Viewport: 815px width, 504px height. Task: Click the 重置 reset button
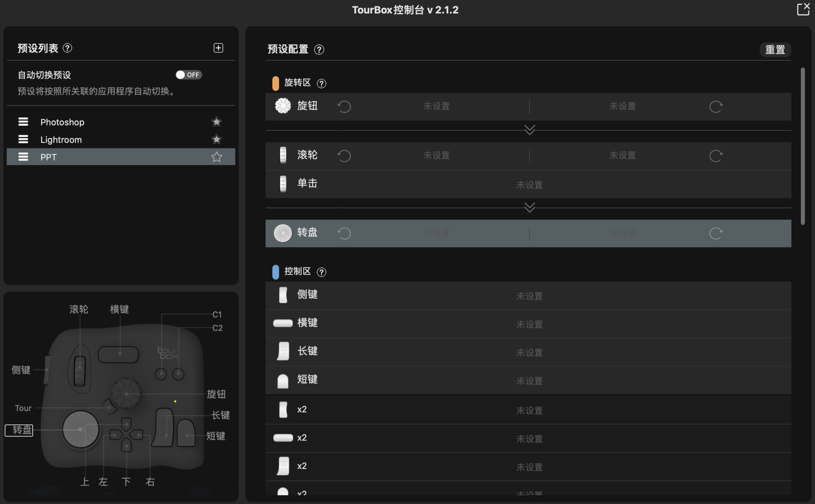pyautogui.click(x=775, y=50)
